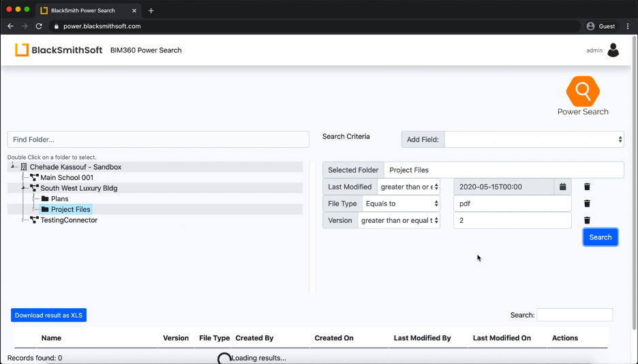Go back in browser history
The image size is (638, 364).
click(11, 26)
